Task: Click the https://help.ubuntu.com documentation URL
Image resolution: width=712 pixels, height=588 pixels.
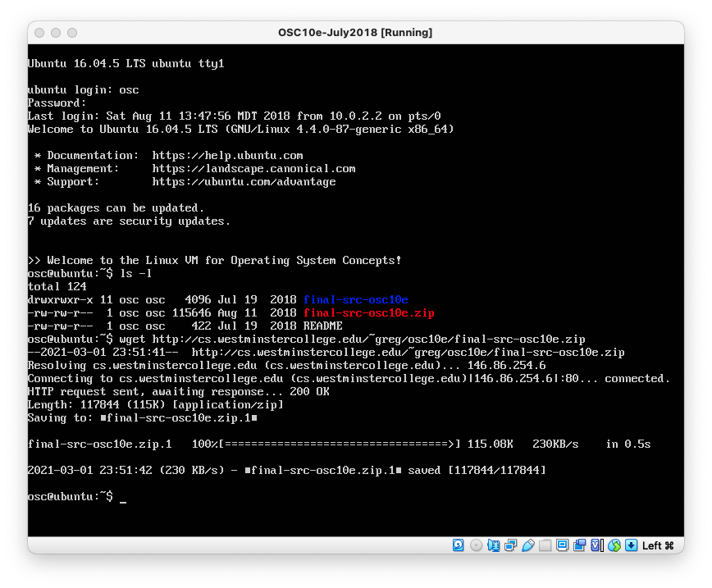Action: click(227, 155)
